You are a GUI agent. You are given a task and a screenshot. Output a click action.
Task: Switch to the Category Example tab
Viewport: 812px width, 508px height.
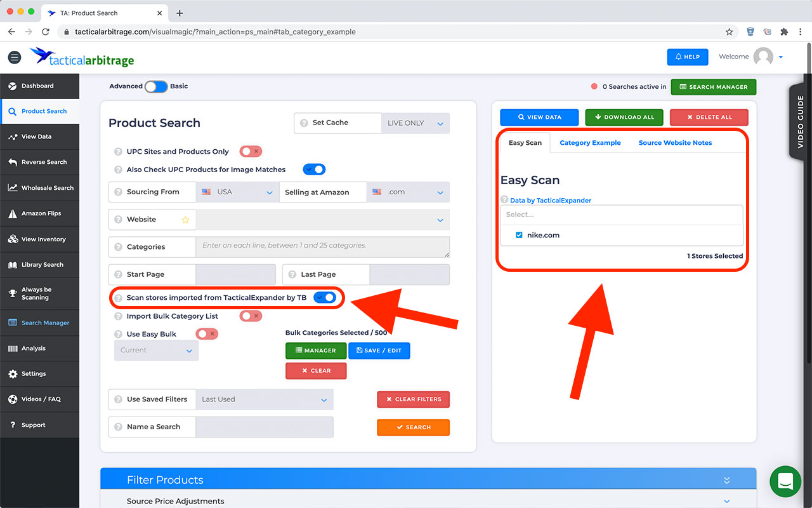pyautogui.click(x=590, y=143)
